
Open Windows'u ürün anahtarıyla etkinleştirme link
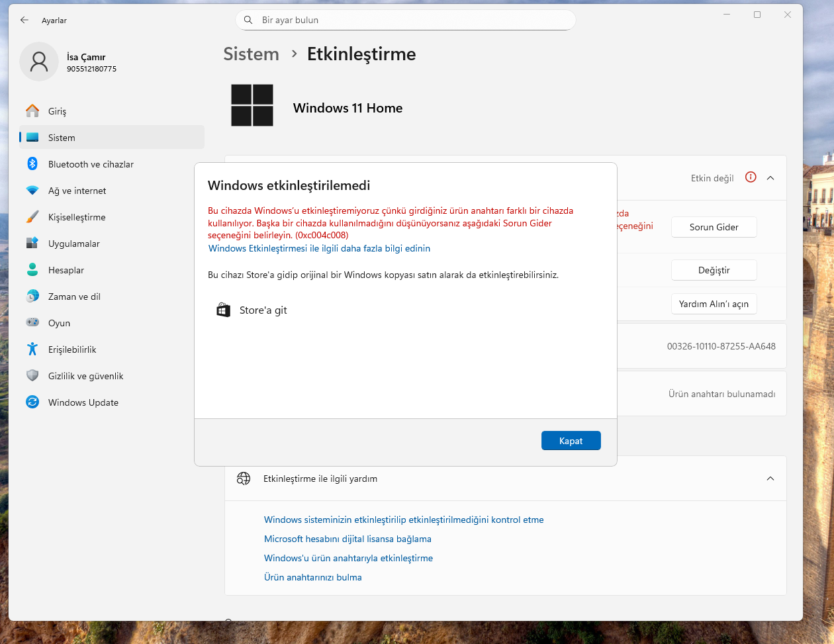tap(348, 558)
